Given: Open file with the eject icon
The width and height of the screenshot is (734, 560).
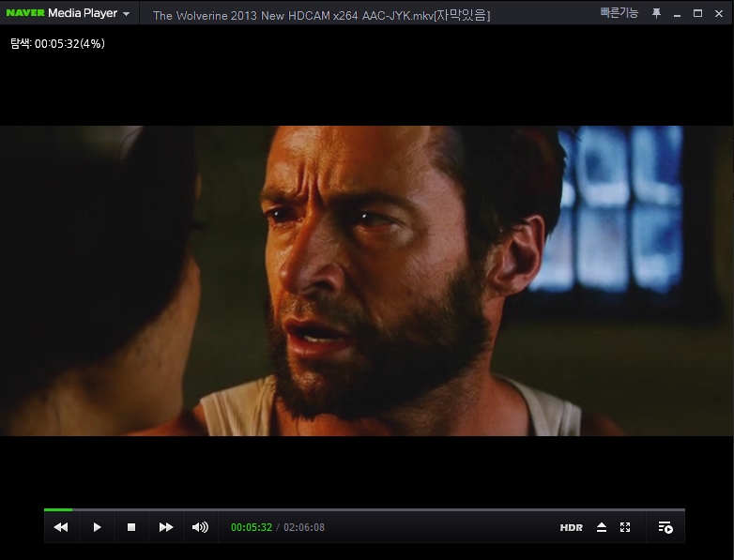Looking at the screenshot, I should click(602, 527).
